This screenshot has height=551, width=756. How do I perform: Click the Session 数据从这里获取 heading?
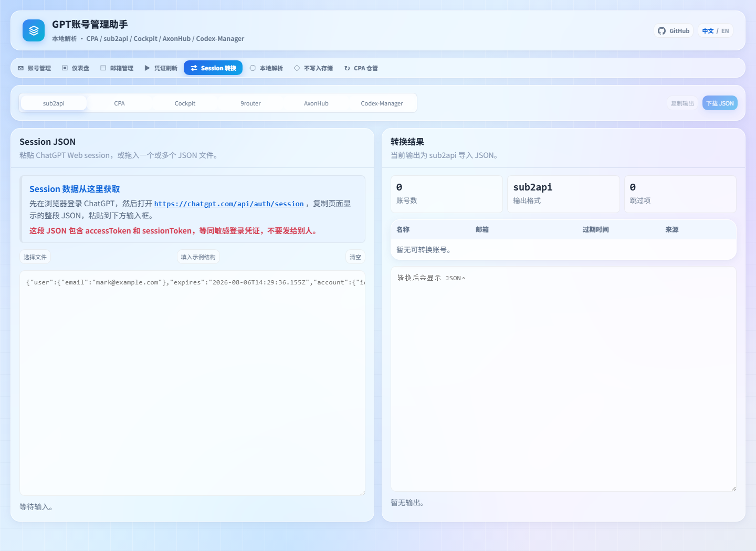click(75, 189)
